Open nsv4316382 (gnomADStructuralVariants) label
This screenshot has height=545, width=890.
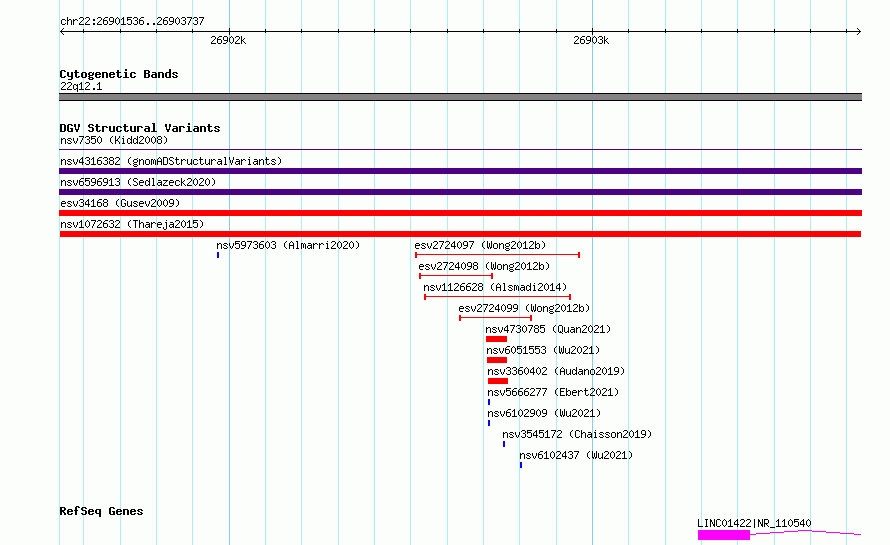pos(171,161)
